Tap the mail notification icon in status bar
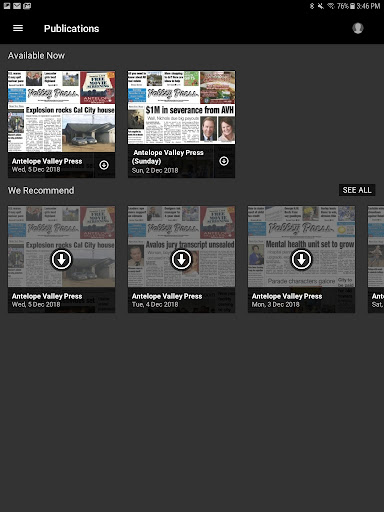Viewport: 384px width, 512px height. 17,6
